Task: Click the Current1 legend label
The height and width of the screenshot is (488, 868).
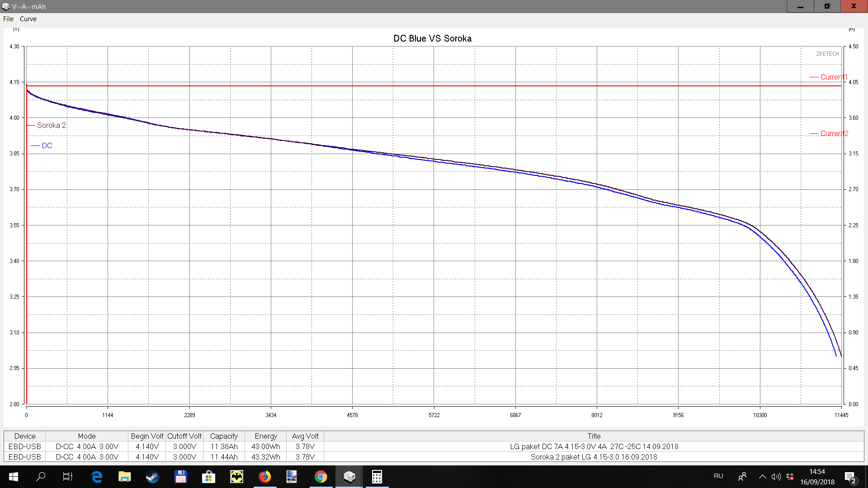Action: 833,77
